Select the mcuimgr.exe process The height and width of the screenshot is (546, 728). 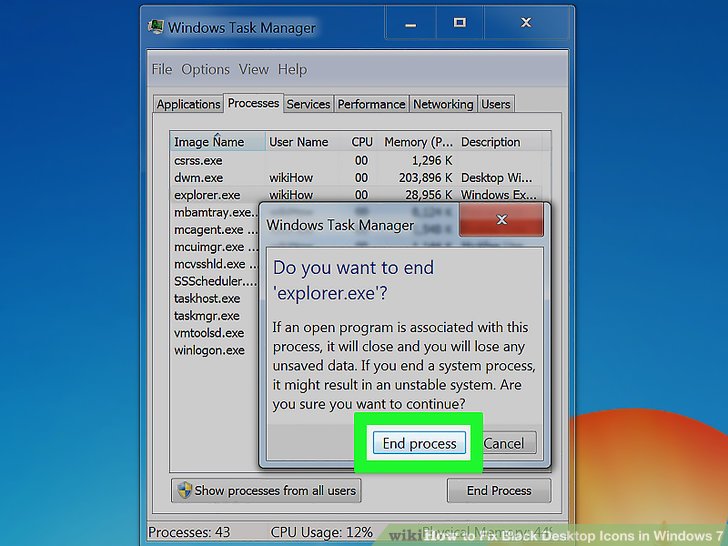tap(215, 247)
